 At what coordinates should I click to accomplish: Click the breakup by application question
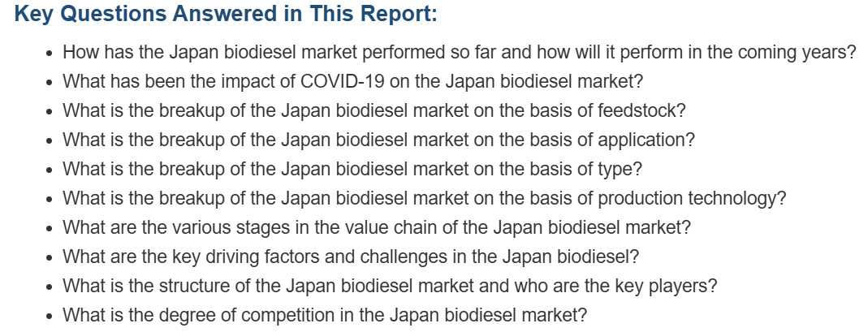click(x=378, y=140)
